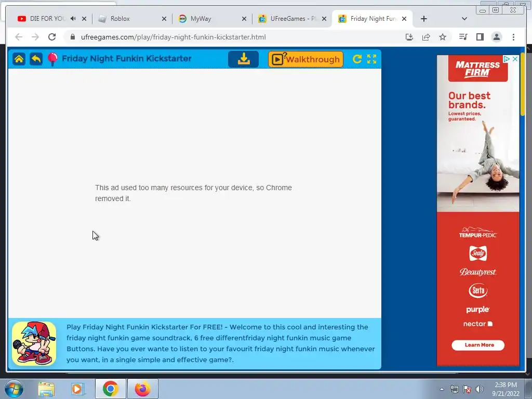Close the Mattress Firm ad
Screen dimensions: 532x399
coord(515,59)
